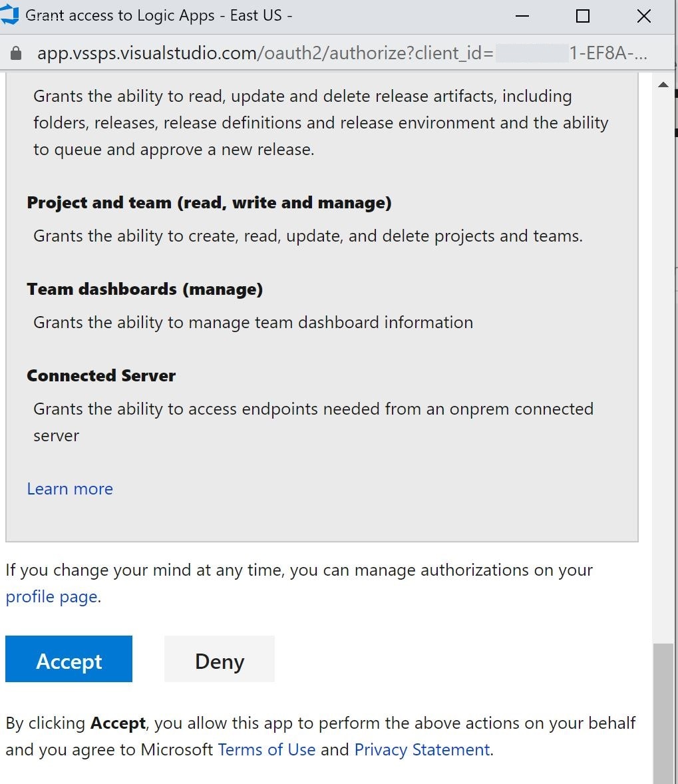Click the 'If you change your mind' sentence

pyautogui.click(x=299, y=583)
